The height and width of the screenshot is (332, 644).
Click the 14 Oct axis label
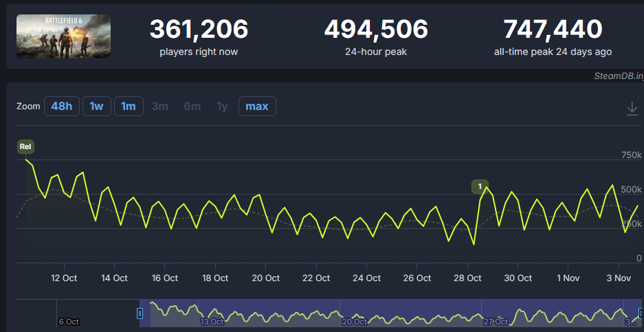pyautogui.click(x=114, y=278)
